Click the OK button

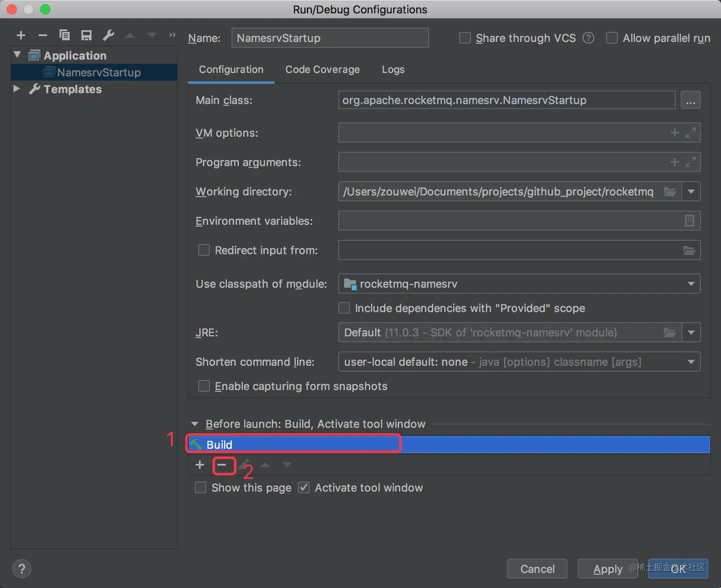[678, 569]
